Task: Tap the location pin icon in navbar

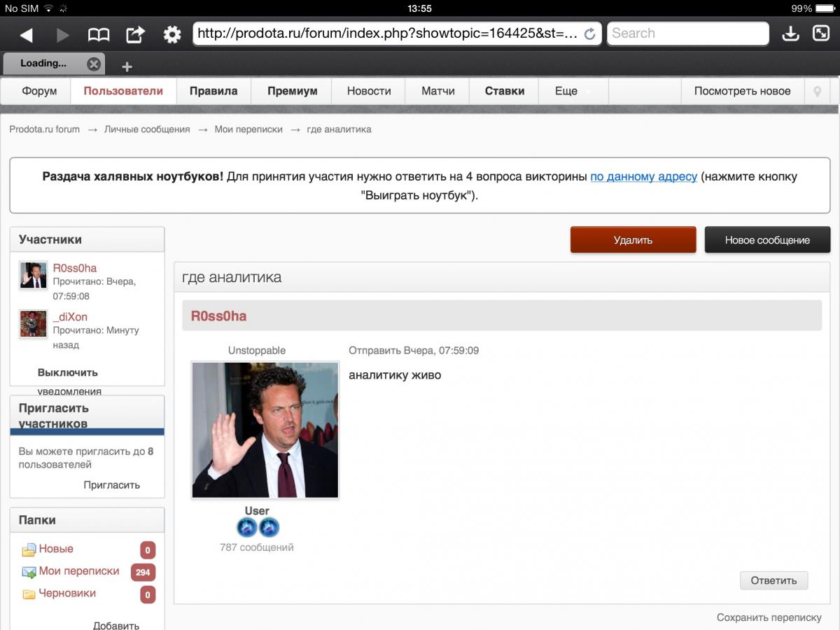Action: [x=817, y=91]
